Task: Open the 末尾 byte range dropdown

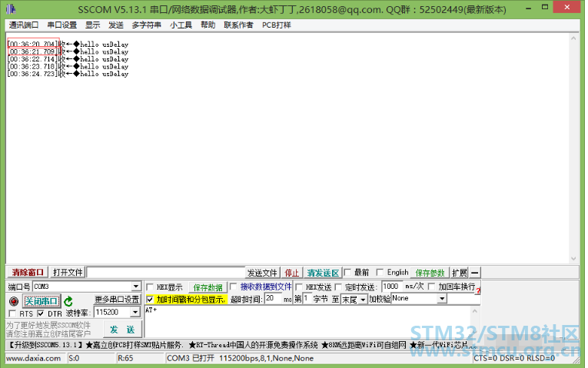Action: (363, 300)
